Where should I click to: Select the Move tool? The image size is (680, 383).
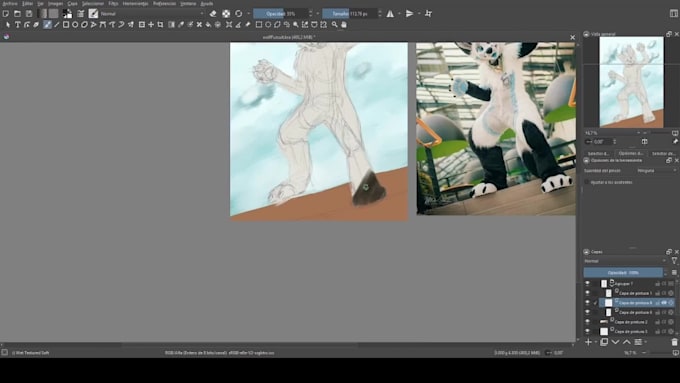pyautogui.click(x=151, y=25)
